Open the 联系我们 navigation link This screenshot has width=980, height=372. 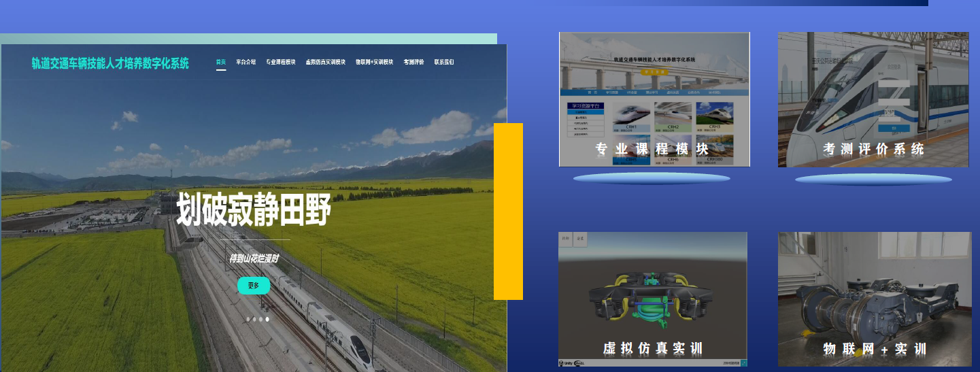pyautogui.click(x=444, y=62)
